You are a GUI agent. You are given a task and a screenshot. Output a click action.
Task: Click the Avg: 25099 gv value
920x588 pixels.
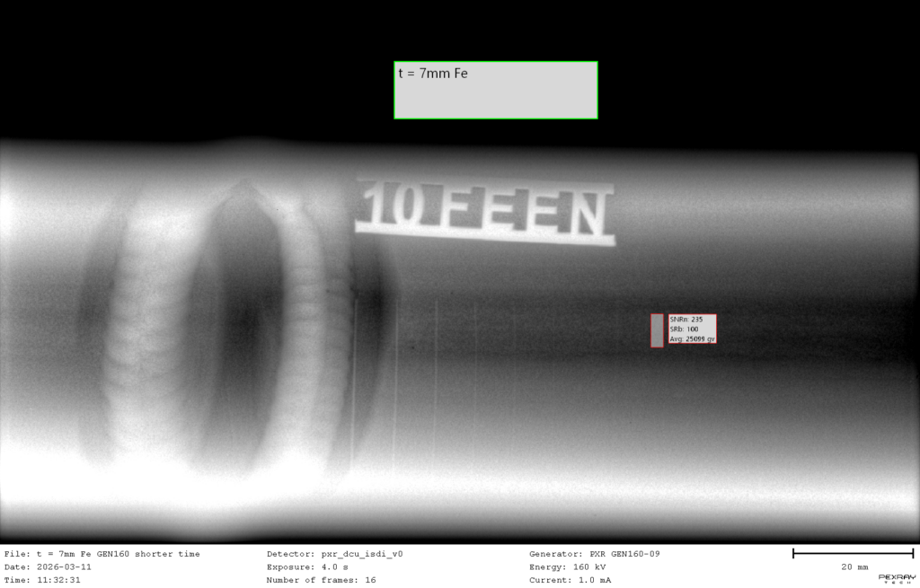692,339
